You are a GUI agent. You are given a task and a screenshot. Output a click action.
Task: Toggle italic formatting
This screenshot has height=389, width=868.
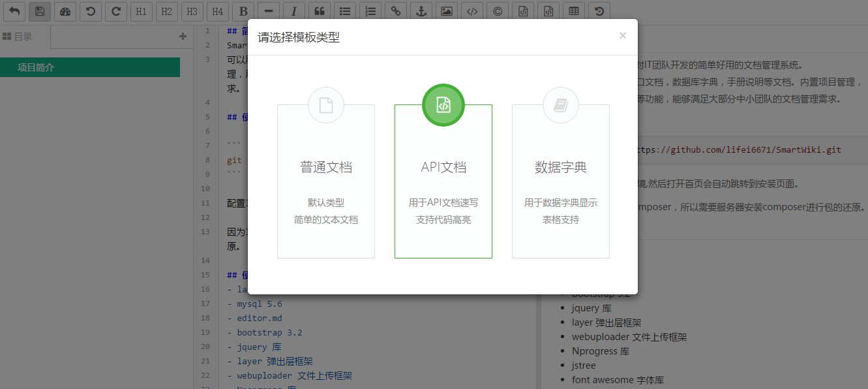coord(293,11)
